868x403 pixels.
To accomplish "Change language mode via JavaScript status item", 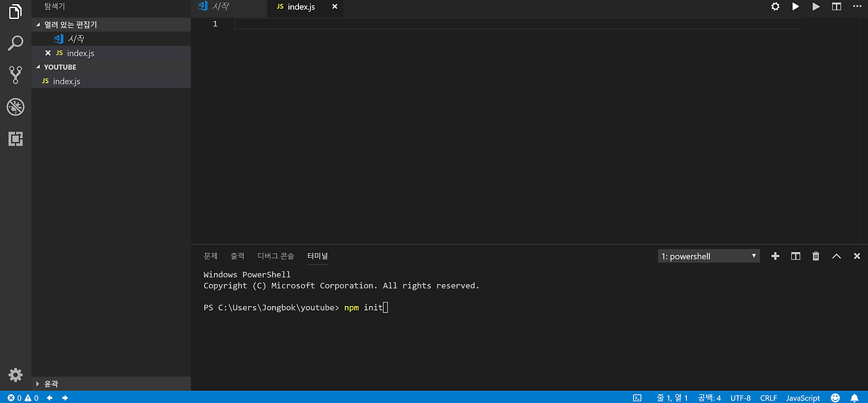I will click(803, 398).
